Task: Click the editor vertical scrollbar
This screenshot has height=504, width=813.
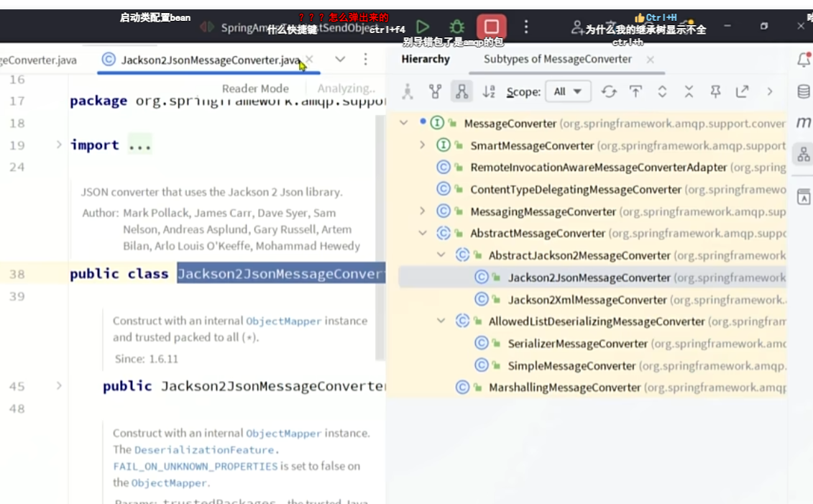Action: pos(380,237)
